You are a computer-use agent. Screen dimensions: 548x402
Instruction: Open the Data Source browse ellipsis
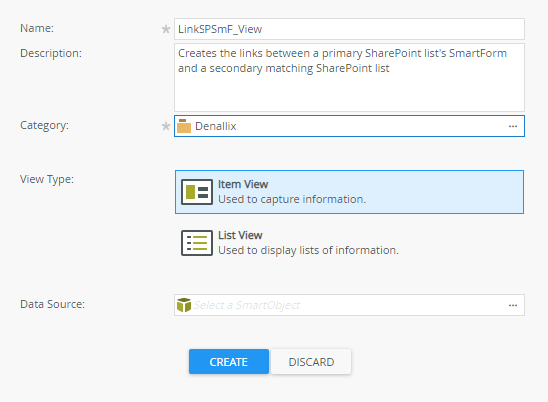pyautogui.click(x=513, y=305)
